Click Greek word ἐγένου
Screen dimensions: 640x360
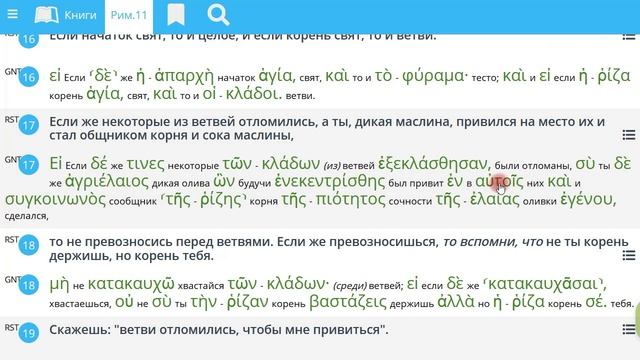pyautogui.click(x=588, y=200)
